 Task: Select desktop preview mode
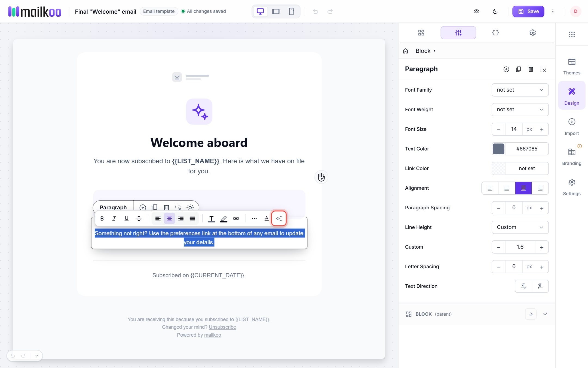point(260,11)
